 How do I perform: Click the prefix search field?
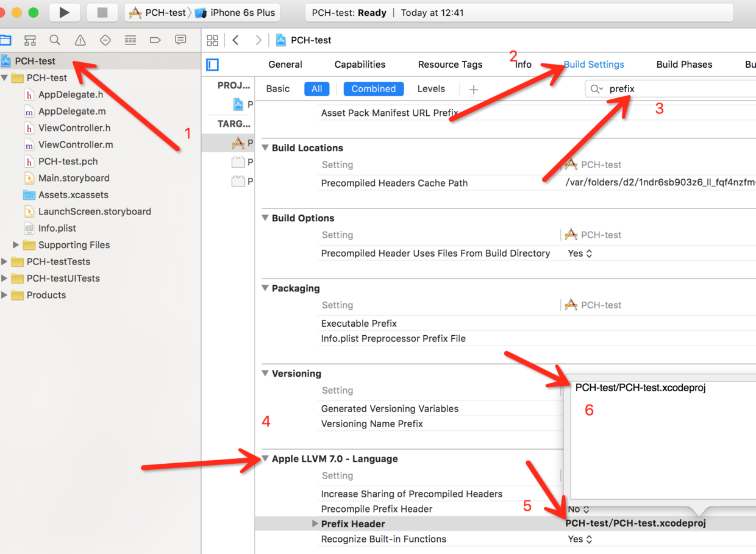pyautogui.click(x=671, y=89)
